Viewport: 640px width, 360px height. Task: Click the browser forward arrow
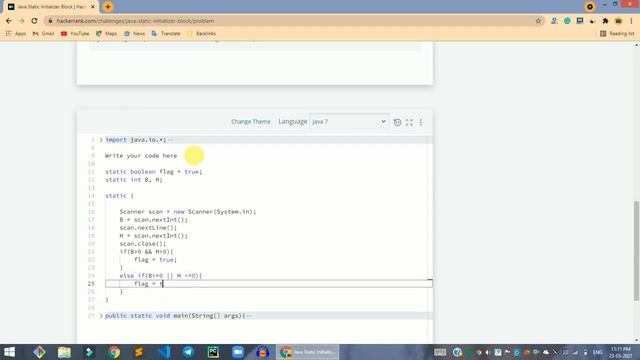[22, 21]
